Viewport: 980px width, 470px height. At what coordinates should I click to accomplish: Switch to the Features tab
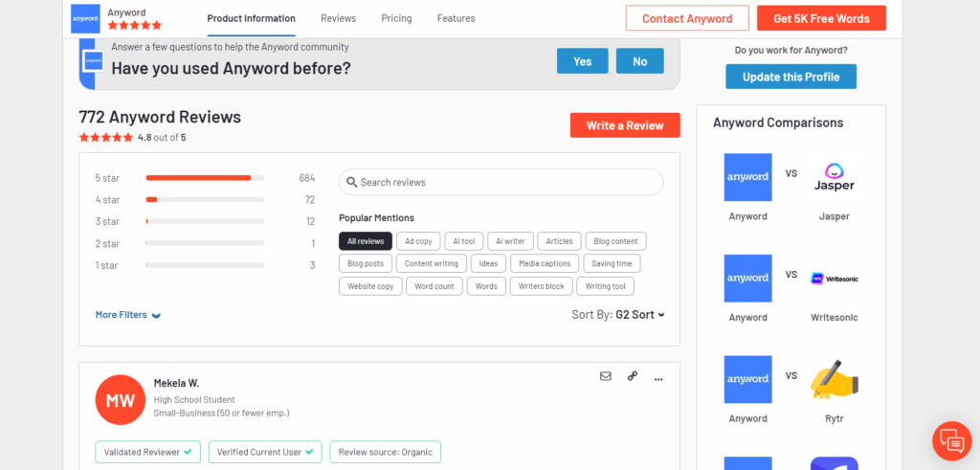coord(456,19)
